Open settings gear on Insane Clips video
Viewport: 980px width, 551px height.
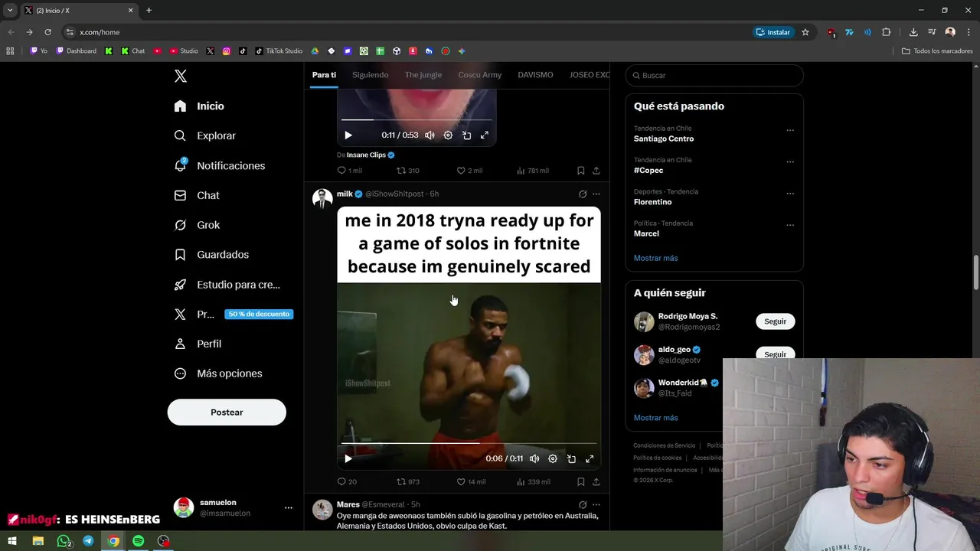448,135
